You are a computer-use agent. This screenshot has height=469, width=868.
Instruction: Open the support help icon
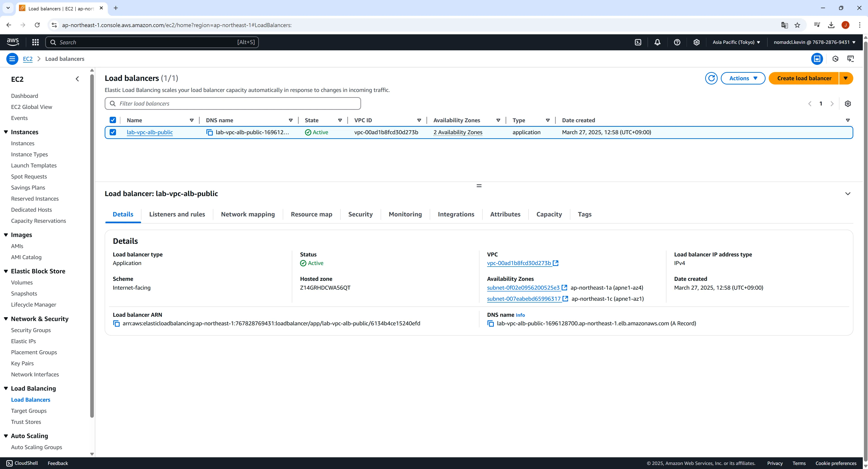pos(677,42)
